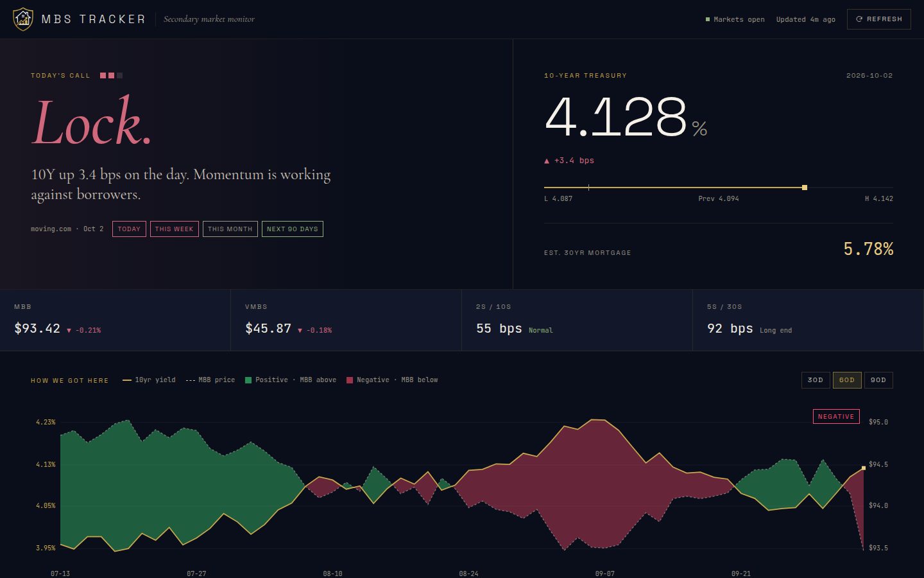The height and width of the screenshot is (578, 924).
Task: Select the TODAY horizon tag
Action: (129, 229)
